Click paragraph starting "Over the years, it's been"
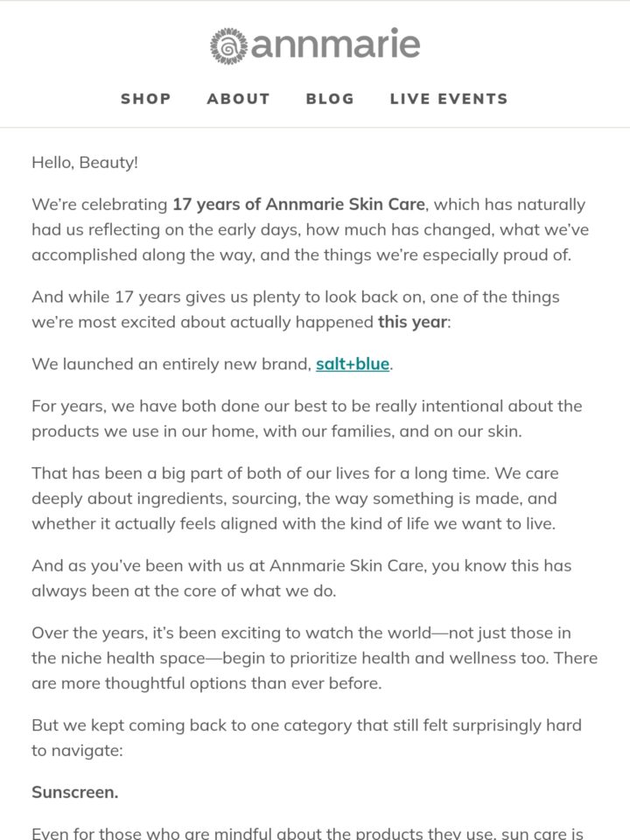This screenshot has width=630, height=840. click(x=314, y=658)
